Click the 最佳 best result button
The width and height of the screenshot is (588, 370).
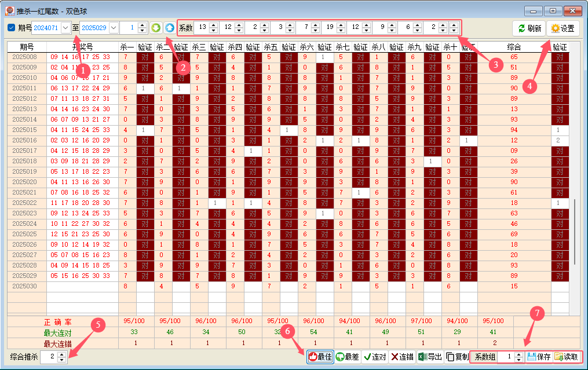click(320, 357)
